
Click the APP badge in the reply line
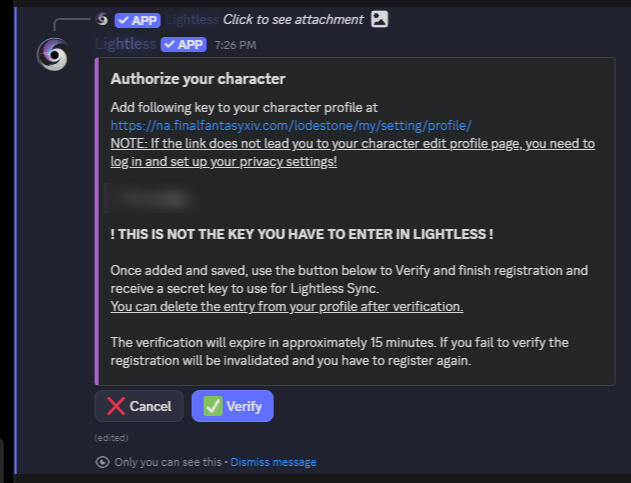pyautogui.click(x=138, y=20)
